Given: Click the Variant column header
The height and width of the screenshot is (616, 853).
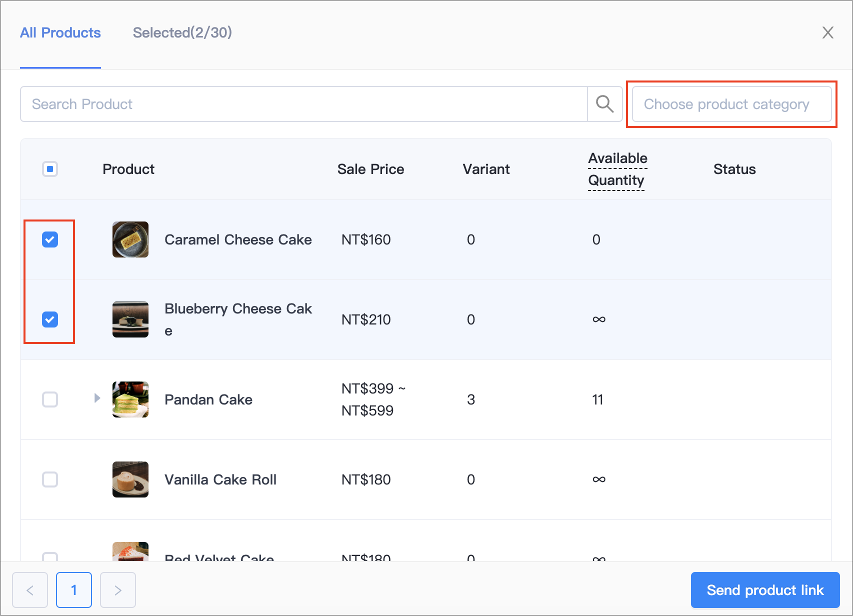Looking at the screenshot, I should [x=486, y=169].
